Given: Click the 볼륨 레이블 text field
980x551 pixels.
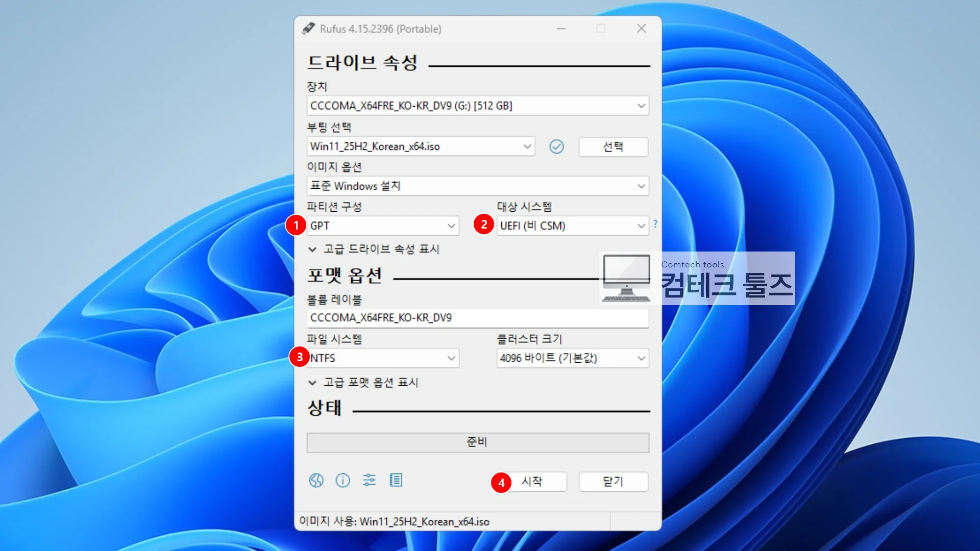Looking at the screenshot, I should coord(478,318).
